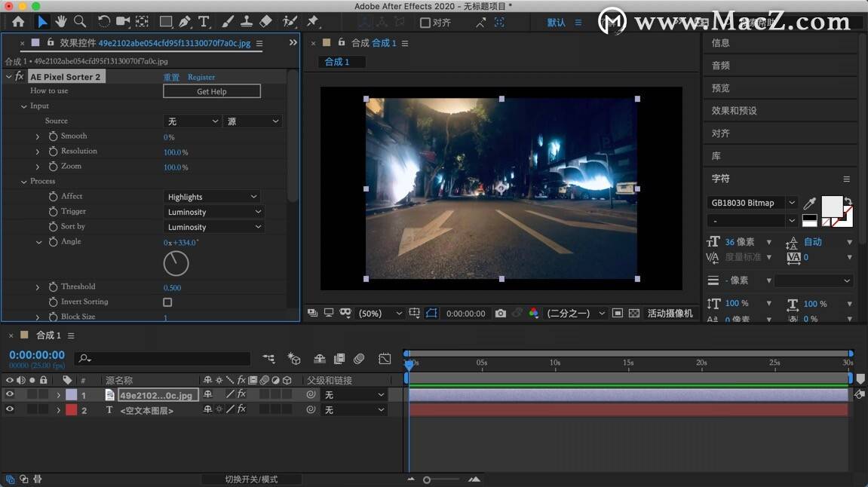Expand the Threshold property
The height and width of the screenshot is (487, 868).
coord(38,287)
